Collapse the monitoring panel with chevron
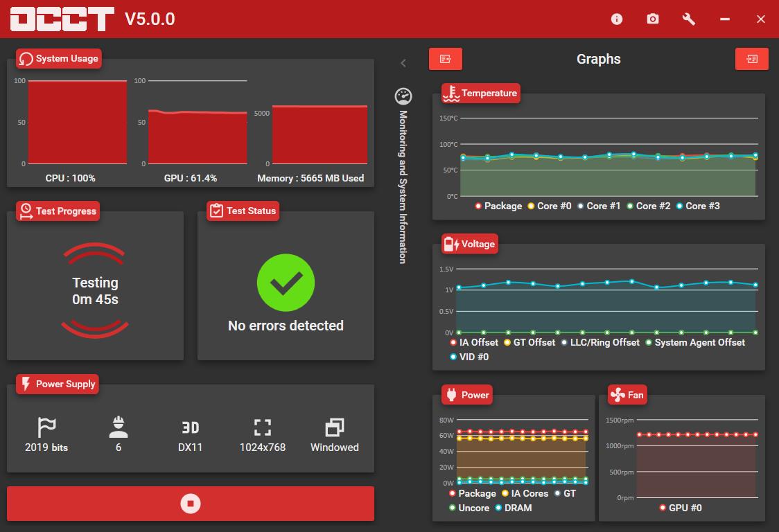779x532 pixels. 403,62
